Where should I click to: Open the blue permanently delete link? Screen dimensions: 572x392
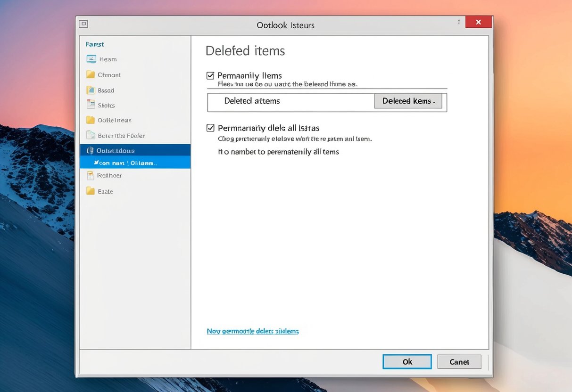pos(253,331)
